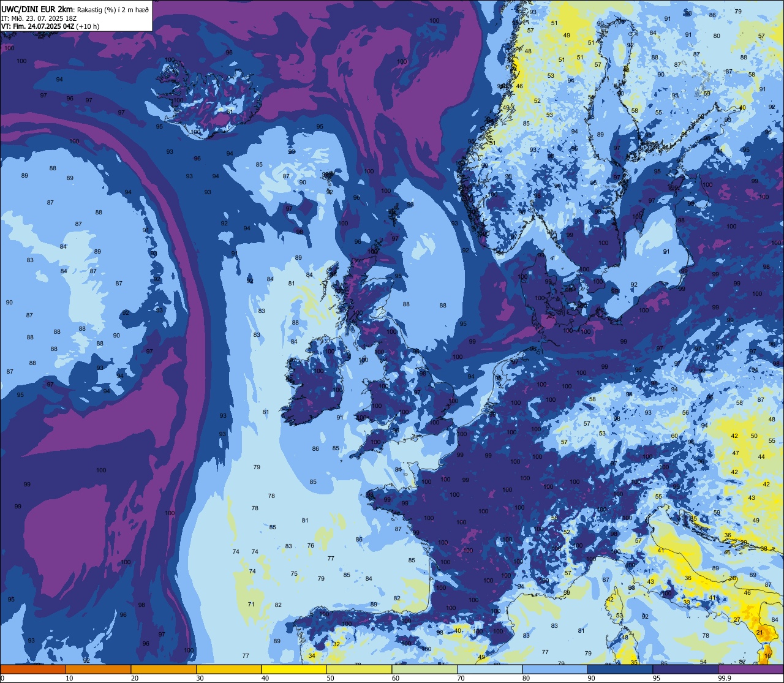The image size is (784, 683).
Task: Click the legend tick label 90
Action: 591,678
